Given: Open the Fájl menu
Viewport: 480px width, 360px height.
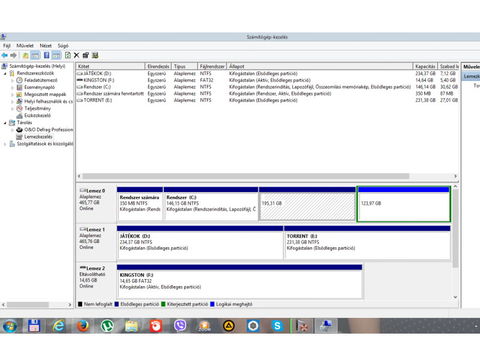Looking at the screenshot, I should [x=7, y=46].
